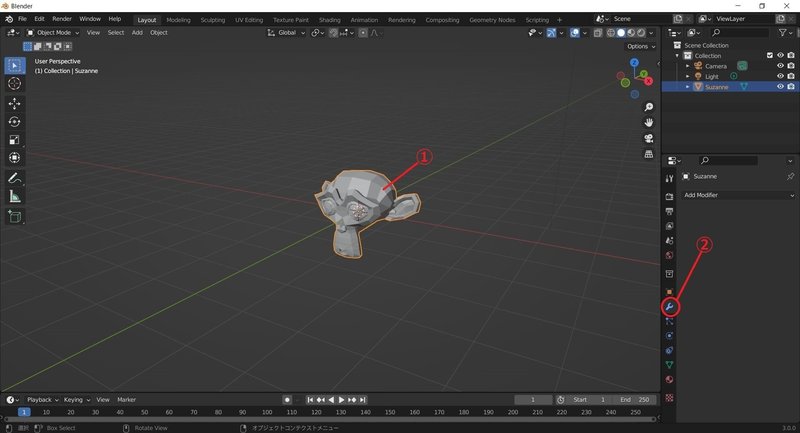The height and width of the screenshot is (433, 800).
Task: Toggle X-ray display in viewport header
Action: click(x=597, y=33)
